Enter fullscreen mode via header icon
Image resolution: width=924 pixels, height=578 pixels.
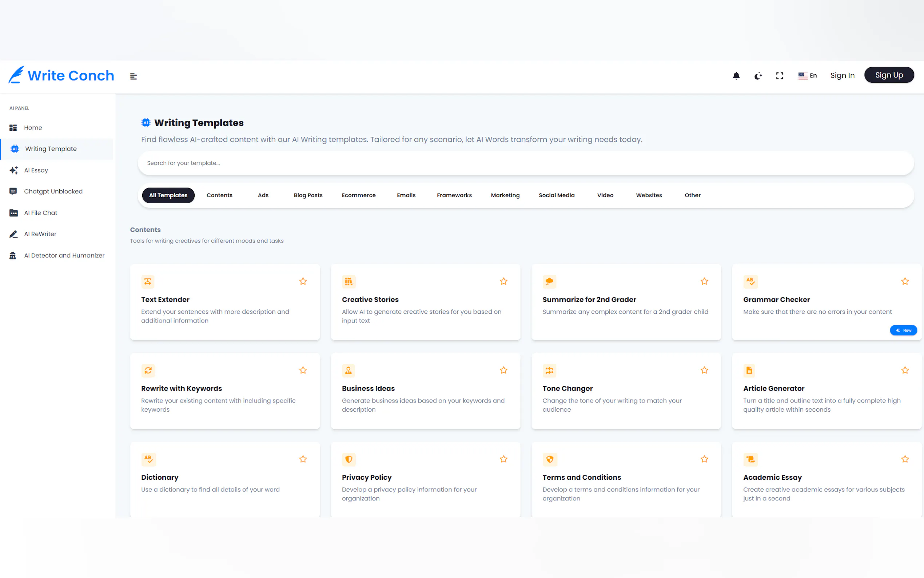(780, 76)
